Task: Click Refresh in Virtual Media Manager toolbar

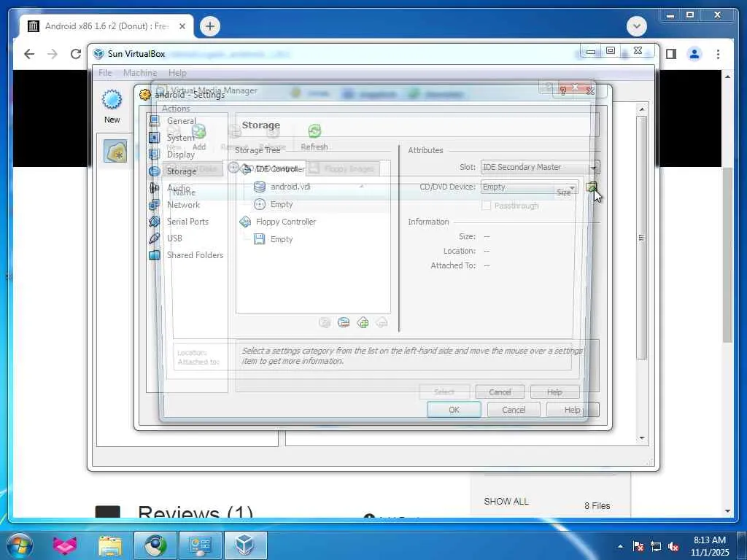Action: pos(314,137)
